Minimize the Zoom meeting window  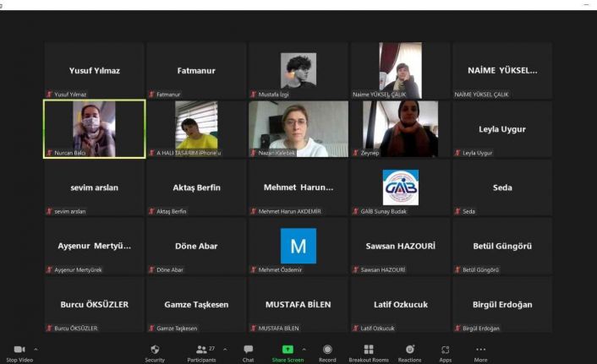point(586,4)
